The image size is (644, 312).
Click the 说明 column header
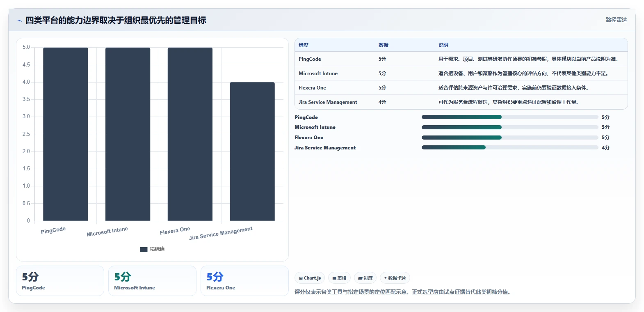tap(443, 45)
